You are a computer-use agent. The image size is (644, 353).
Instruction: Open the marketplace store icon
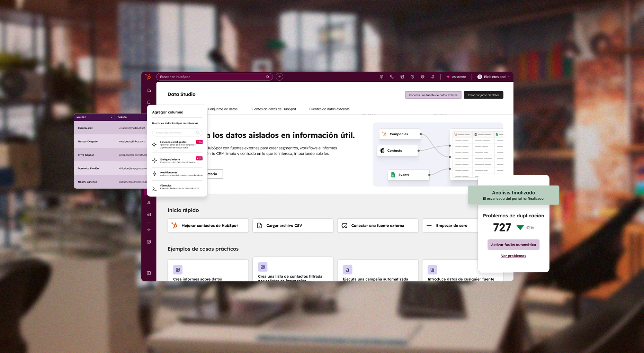(x=402, y=77)
